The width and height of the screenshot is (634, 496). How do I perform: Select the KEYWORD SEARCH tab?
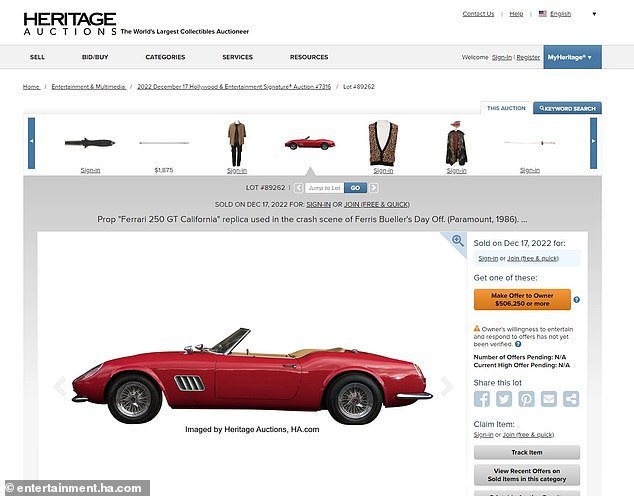click(567, 108)
